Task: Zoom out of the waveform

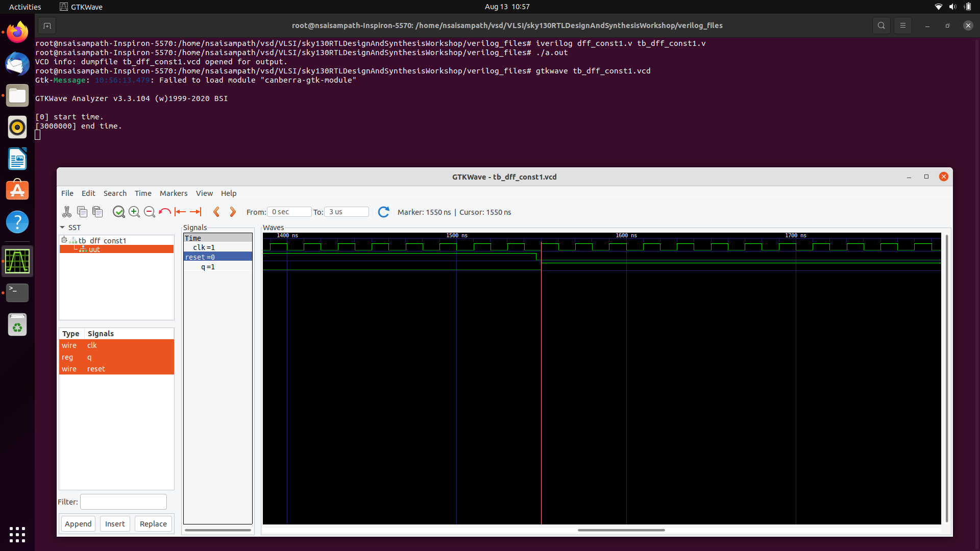Action: (x=150, y=212)
